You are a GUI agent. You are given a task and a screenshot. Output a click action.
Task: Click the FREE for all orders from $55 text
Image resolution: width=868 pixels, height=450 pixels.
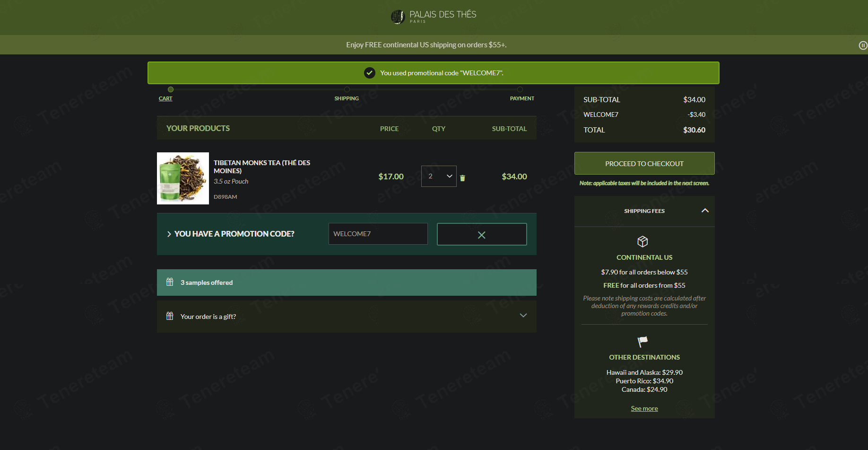coord(644,285)
